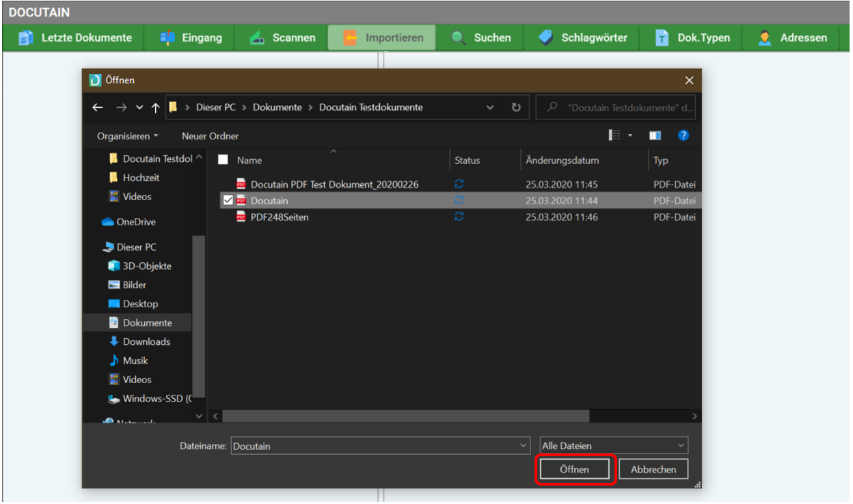853x504 pixels.
Task: Sort by the Status column header
Action: pos(468,160)
